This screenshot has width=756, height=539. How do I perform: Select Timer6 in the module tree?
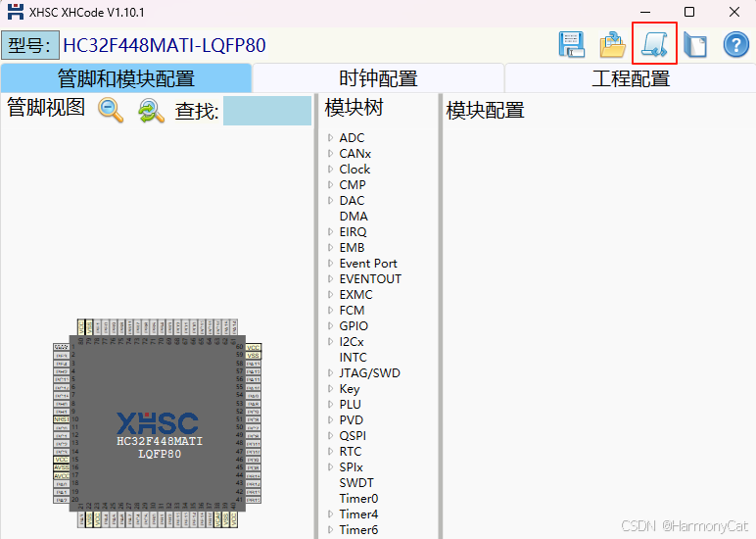tap(358, 530)
